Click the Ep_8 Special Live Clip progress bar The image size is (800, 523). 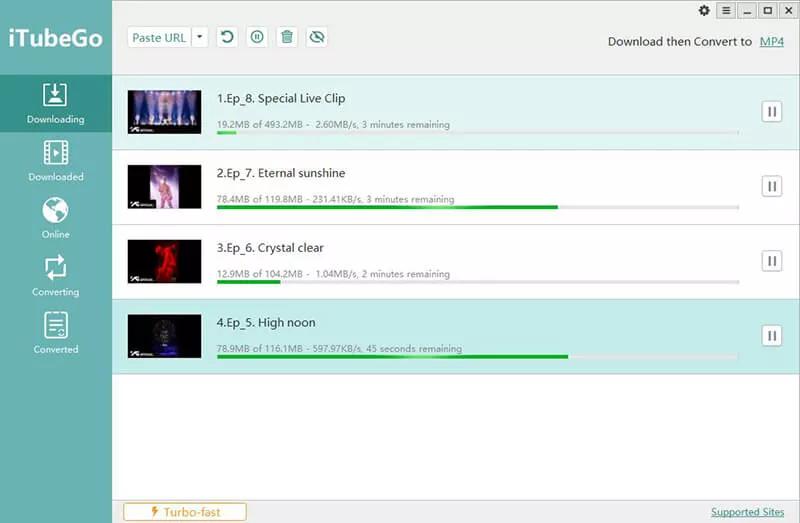click(478, 133)
